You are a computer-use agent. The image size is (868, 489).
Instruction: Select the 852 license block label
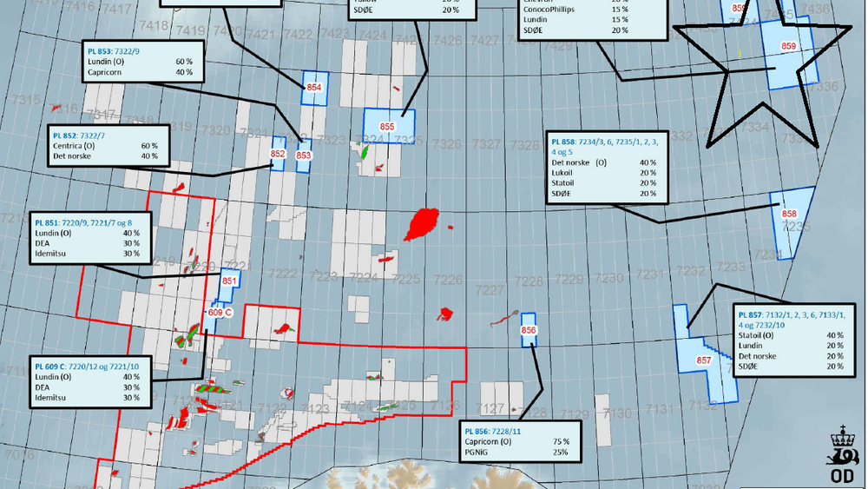pos(278,154)
